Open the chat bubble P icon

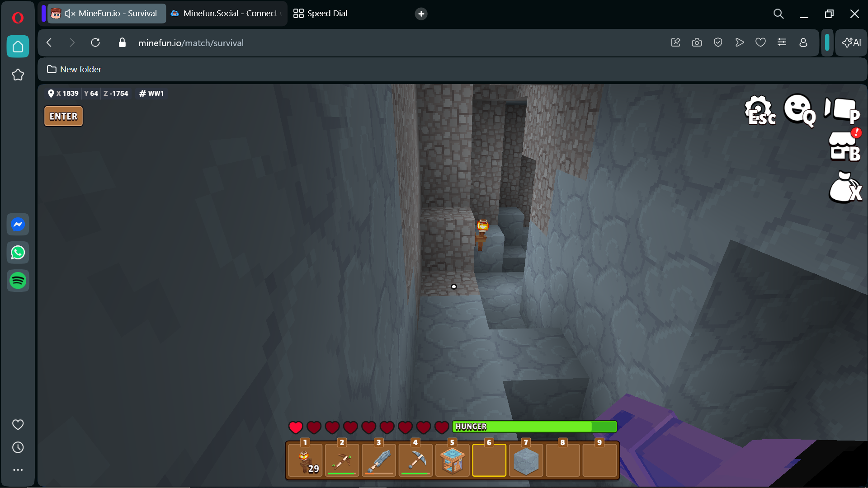(x=842, y=110)
